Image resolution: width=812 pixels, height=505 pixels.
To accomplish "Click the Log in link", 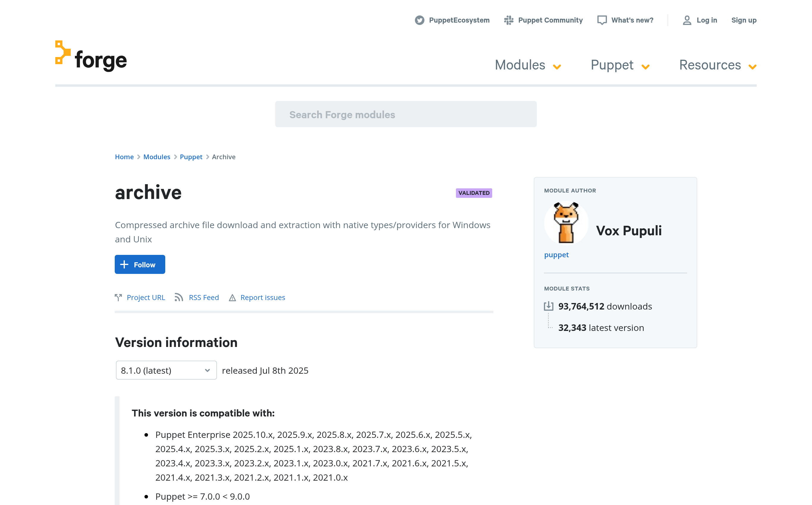I will click(707, 20).
